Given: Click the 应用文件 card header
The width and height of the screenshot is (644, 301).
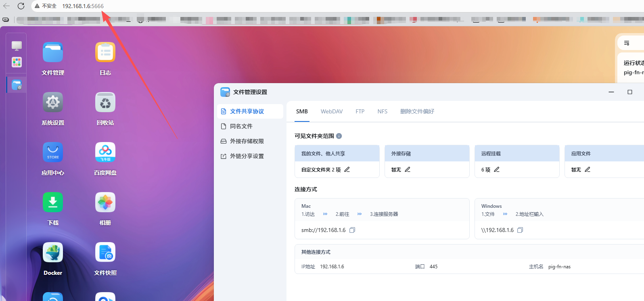Looking at the screenshot, I should pos(604,153).
